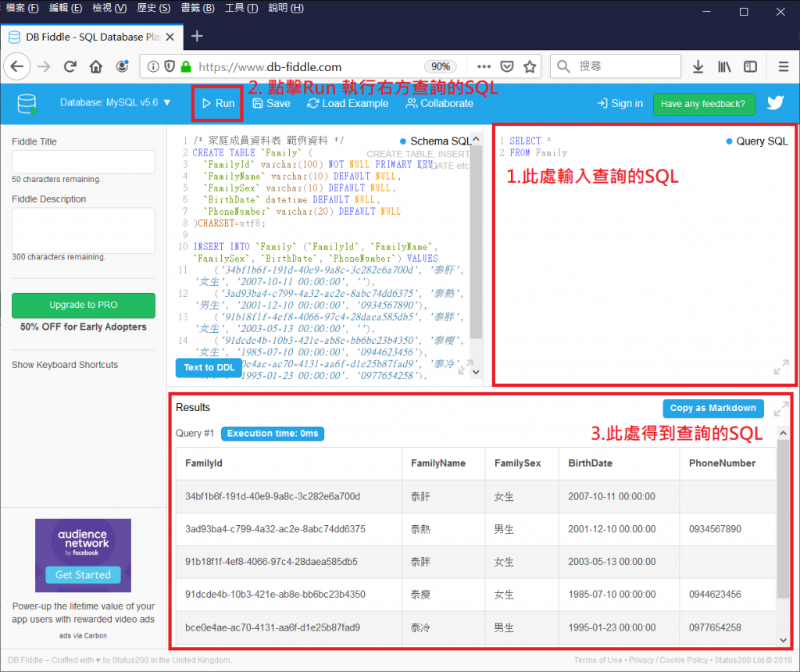Focus the Fiddle Title input
This screenshot has height=672, width=800.
click(83, 161)
